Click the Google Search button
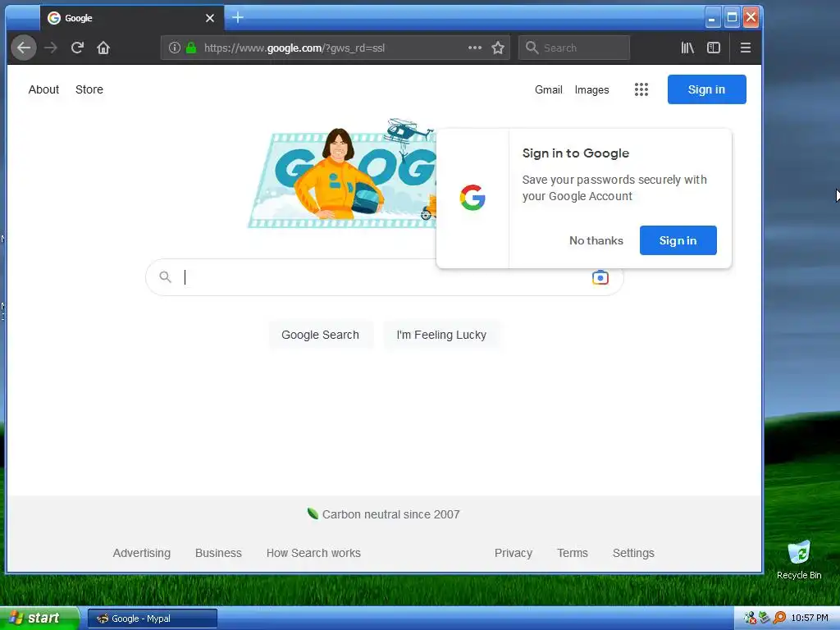Image resolution: width=840 pixels, height=630 pixels. [321, 335]
